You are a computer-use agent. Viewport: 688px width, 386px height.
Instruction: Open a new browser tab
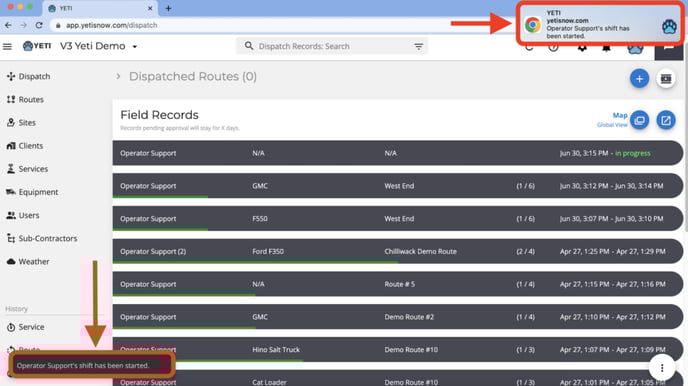168,8
